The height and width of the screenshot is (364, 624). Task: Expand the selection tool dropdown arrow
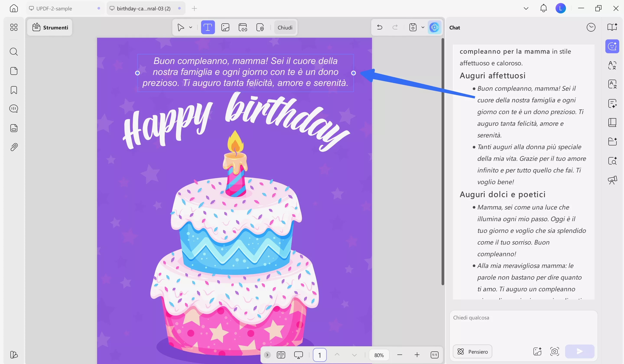click(190, 27)
